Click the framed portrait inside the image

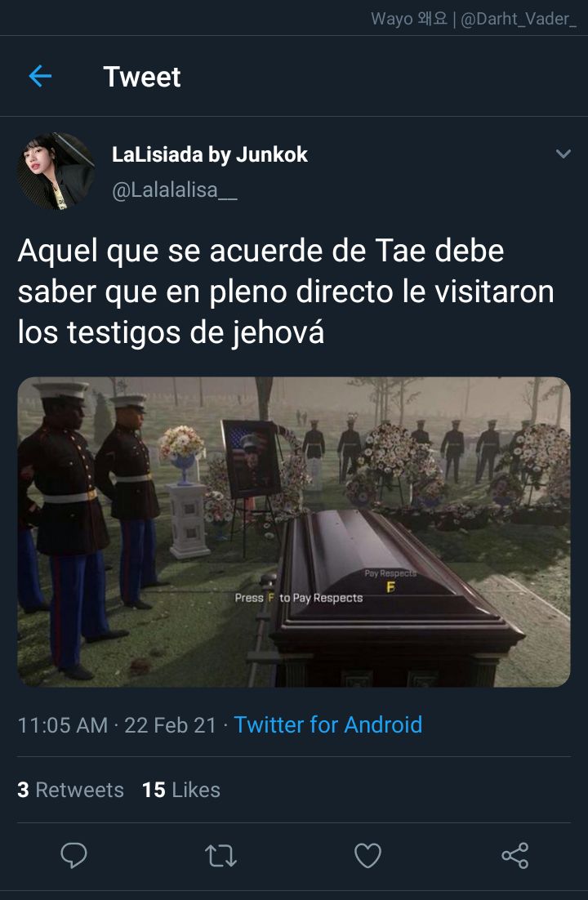(x=251, y=458)
